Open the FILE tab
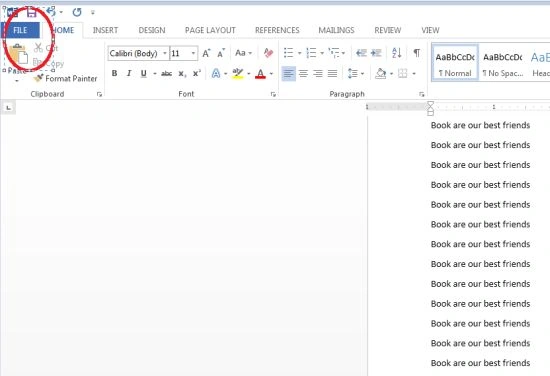 pyautogui.click(x=20, y=30)
